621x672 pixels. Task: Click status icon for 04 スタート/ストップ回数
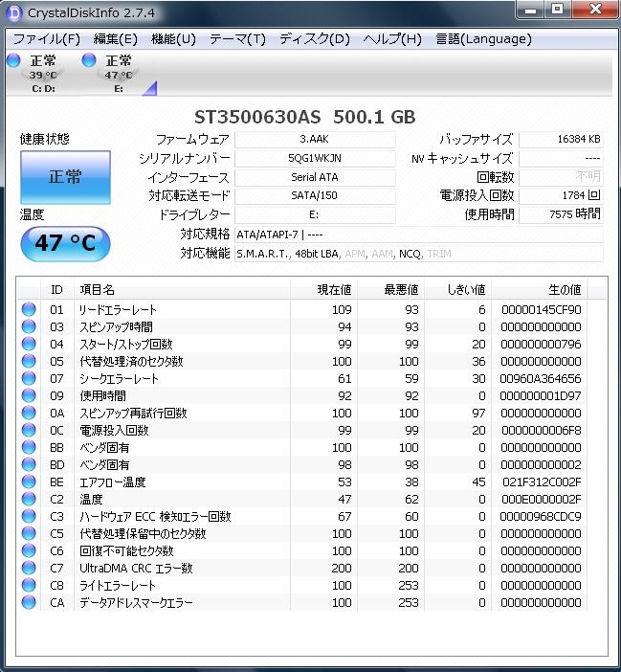coord(29,344)
